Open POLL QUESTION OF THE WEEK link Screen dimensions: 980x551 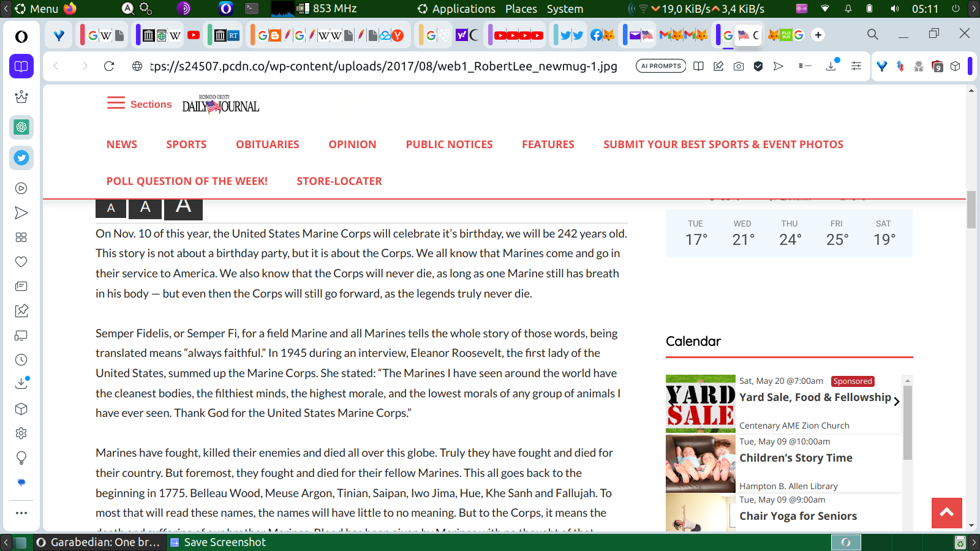[187, 181]
